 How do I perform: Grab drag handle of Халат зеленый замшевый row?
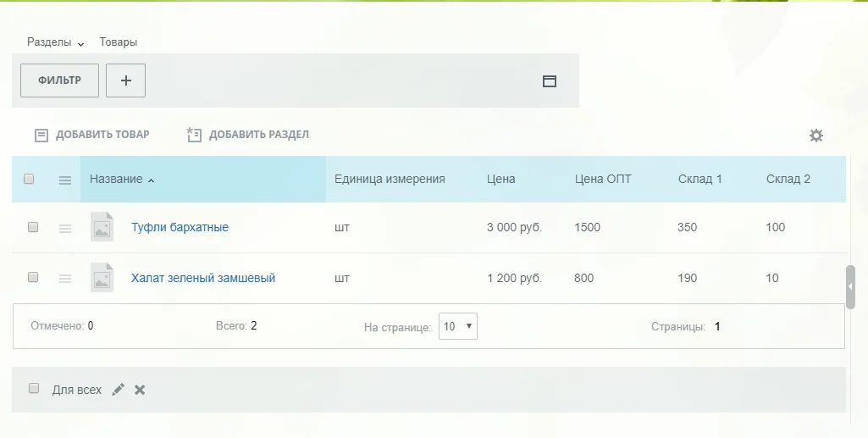pos(64,279)
